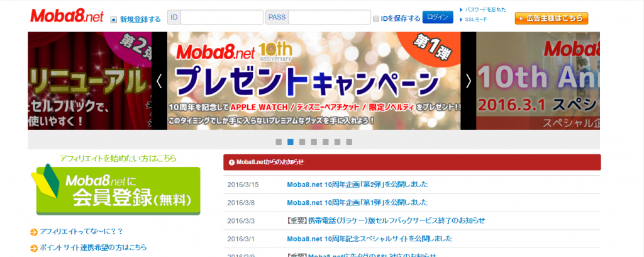Select the fifth carousel indicator dot

(326, 142)
